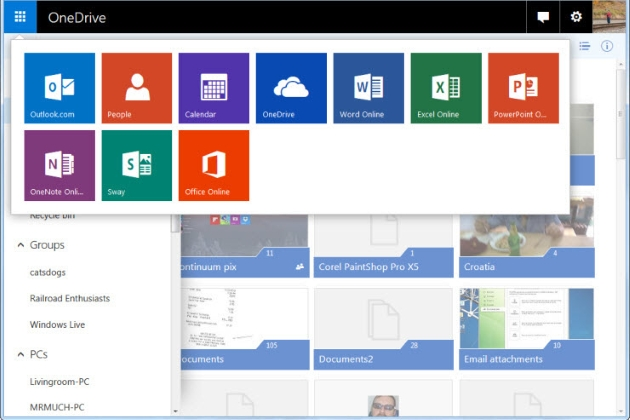This screenshot has width=630, height=420.
Task: Open the Calendar tile
Action: (x=214, y=88)
